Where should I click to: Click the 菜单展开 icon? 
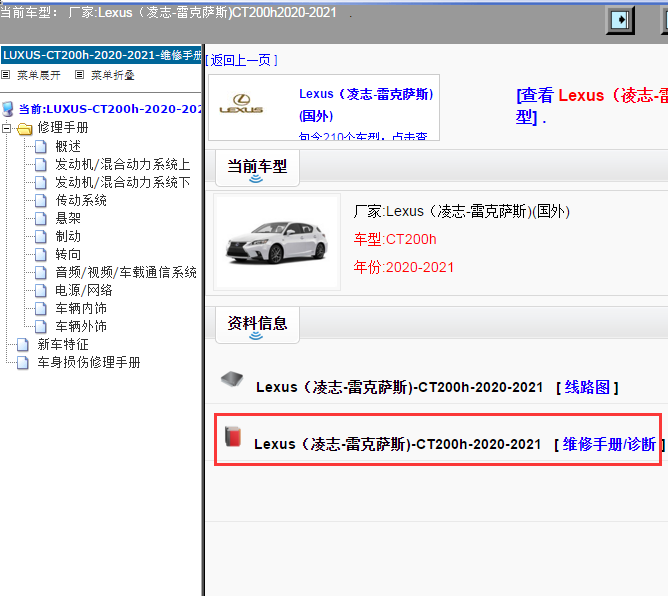[6, 75]
